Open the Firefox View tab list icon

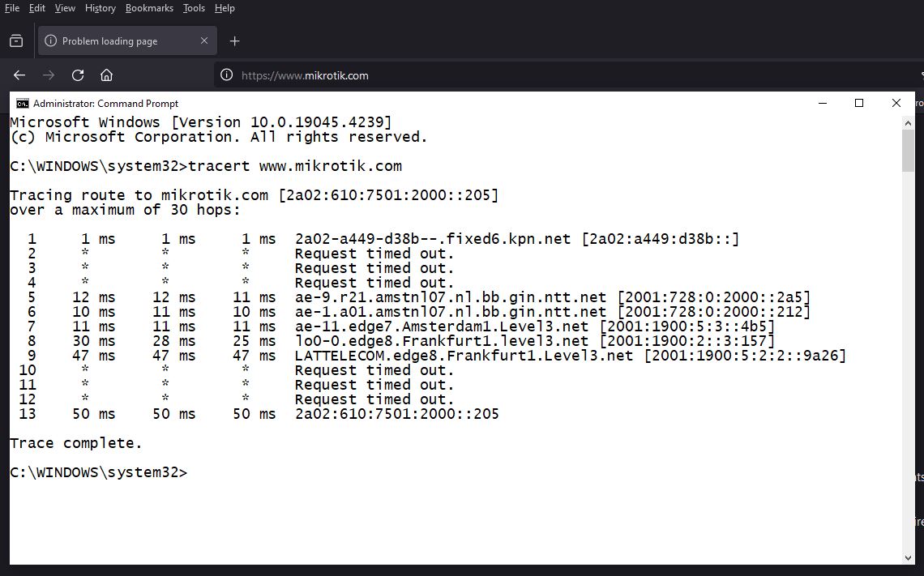coord(16,41)
